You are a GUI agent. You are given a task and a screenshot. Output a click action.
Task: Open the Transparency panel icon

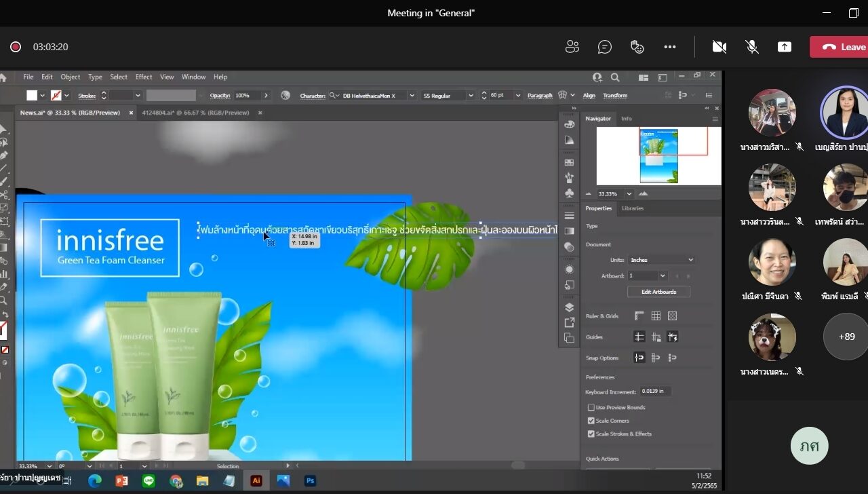pos(570,247)
